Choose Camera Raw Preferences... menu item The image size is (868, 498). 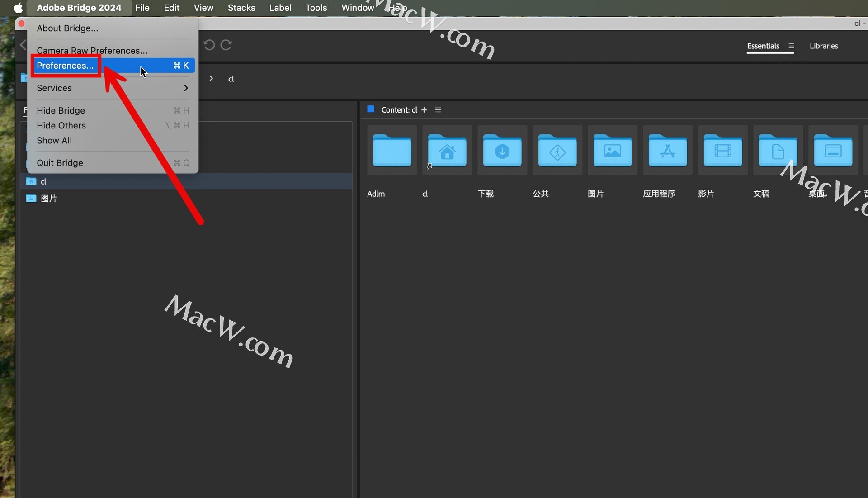click(113, 50)
